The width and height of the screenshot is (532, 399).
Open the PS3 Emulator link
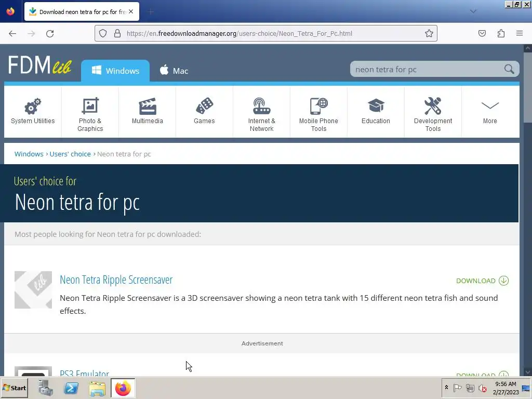(85, 373)
